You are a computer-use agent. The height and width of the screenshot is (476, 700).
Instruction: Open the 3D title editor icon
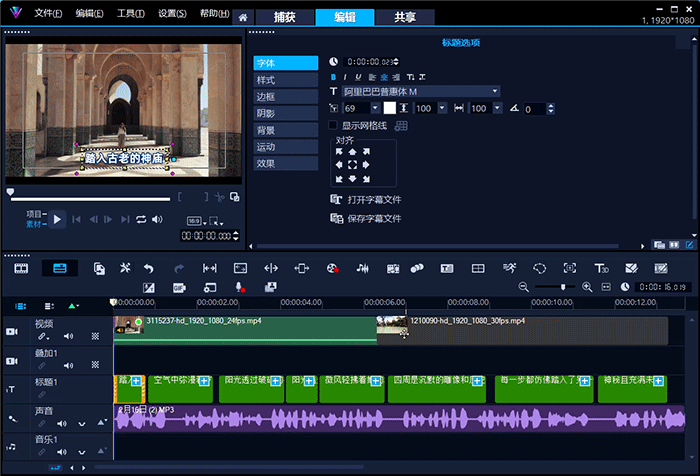click(601, 268)
